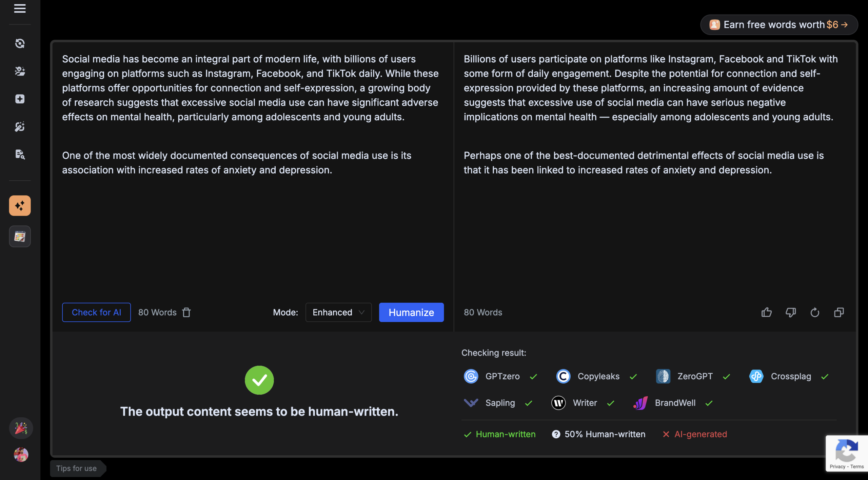Open the sidebar icon with users
Image resolution: width=868 pixels, height=480 pixels.
tap(20, 71)
